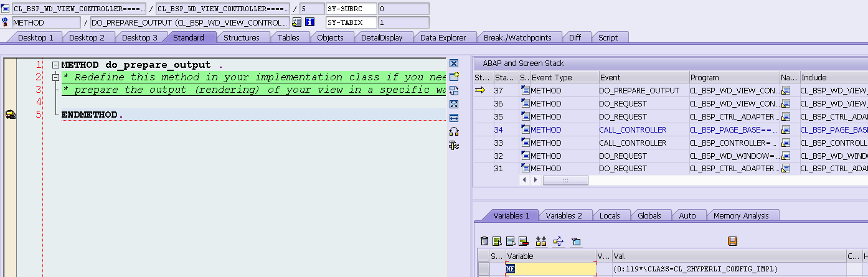Click the method badge icon left of METHOD field
The width and height of the screenshot is (868, 277).
[x=6, y=22]
